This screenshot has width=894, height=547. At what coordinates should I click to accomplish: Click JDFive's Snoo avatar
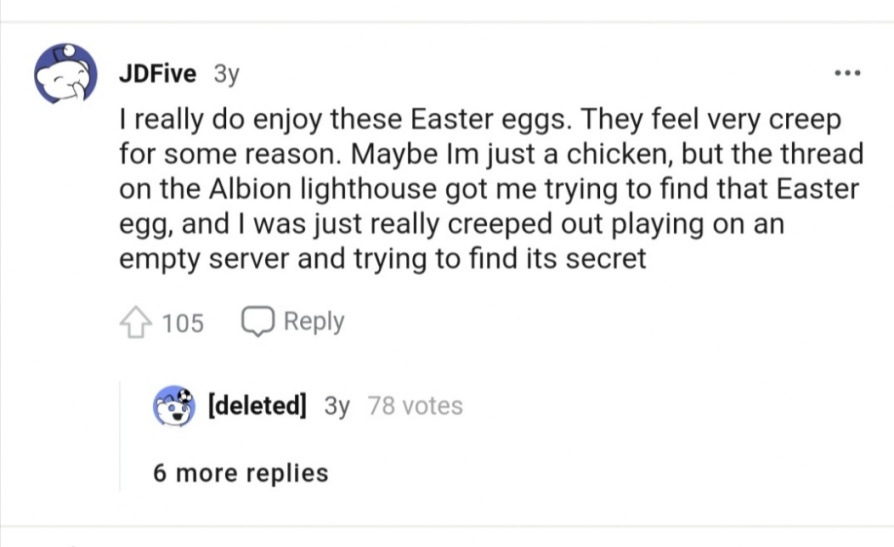66,74
